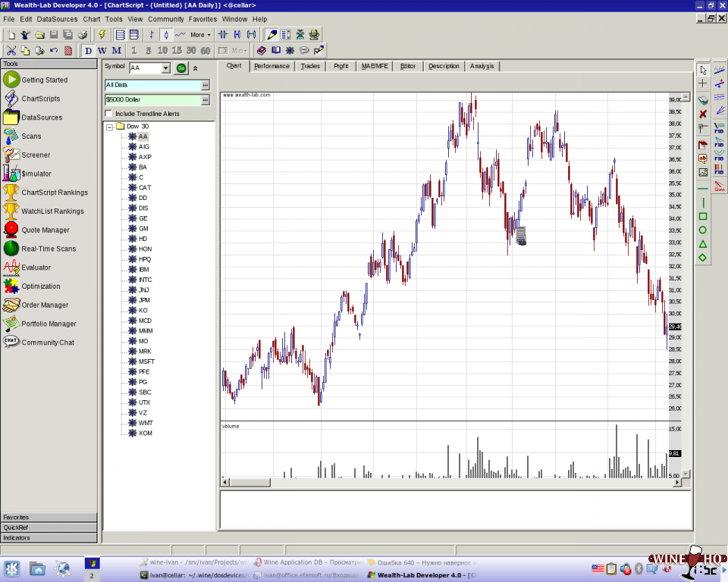Switch chart to Monthly scale (M)
728x582 pixels.
pos(116,51)
